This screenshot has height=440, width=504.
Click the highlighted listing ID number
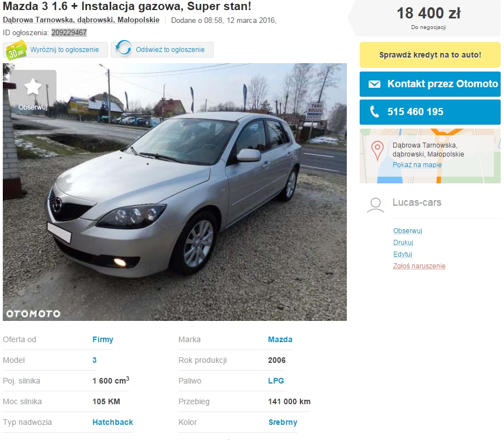69,32
